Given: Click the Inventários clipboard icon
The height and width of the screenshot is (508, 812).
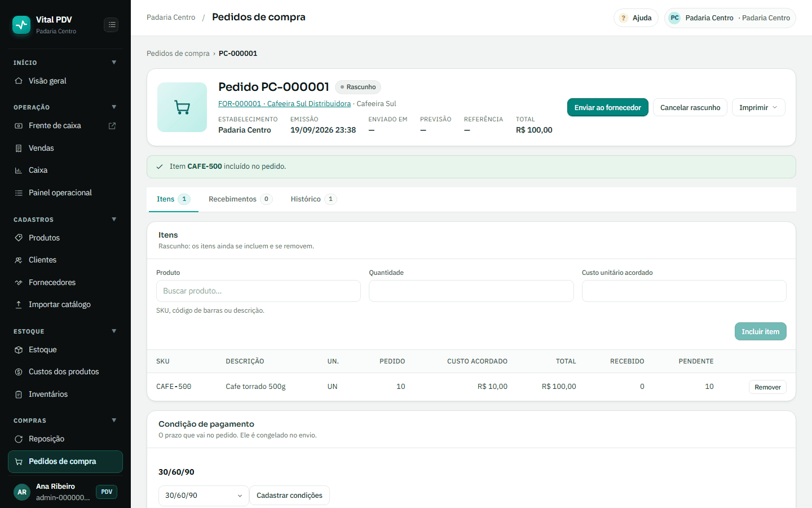Looking at the screenshot, I should click(19, 395).
